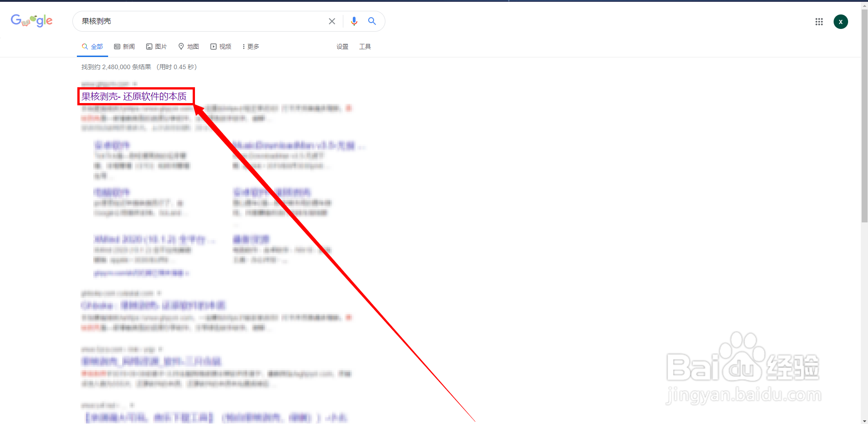Open Google apps with the grid icon
868x424 pixels.
[x=819, y=21]
